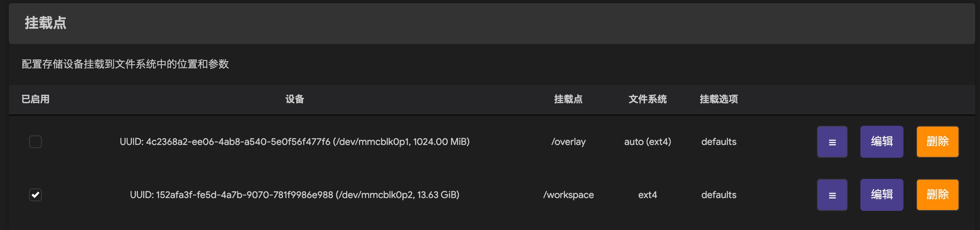This screenshot has height=230, width=980.
Task: Select the UUID 152afa3f device entry
Action: coord(295,195)
